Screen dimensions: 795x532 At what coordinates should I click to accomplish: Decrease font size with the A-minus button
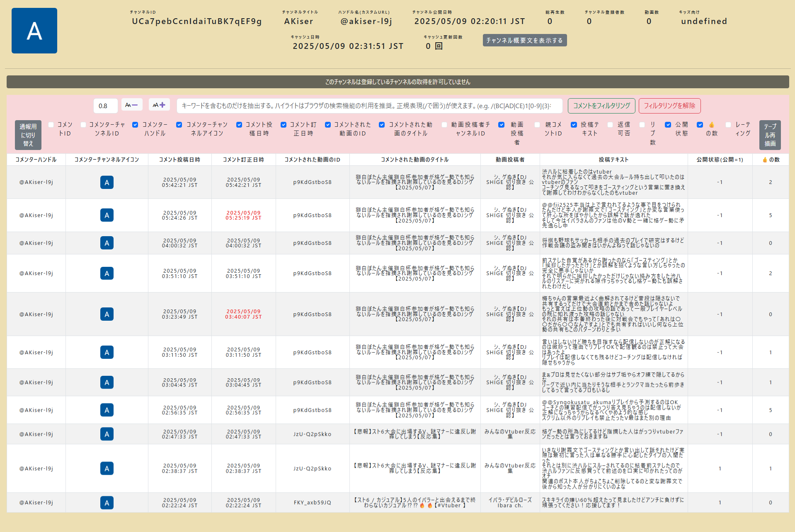tap(132, 105)
